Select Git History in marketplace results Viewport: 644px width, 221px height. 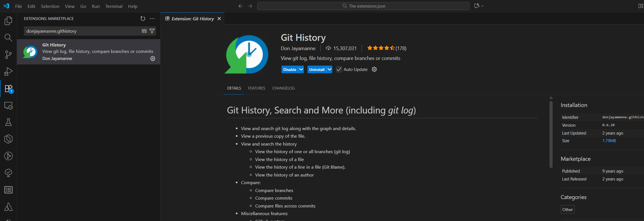(89, 52)
